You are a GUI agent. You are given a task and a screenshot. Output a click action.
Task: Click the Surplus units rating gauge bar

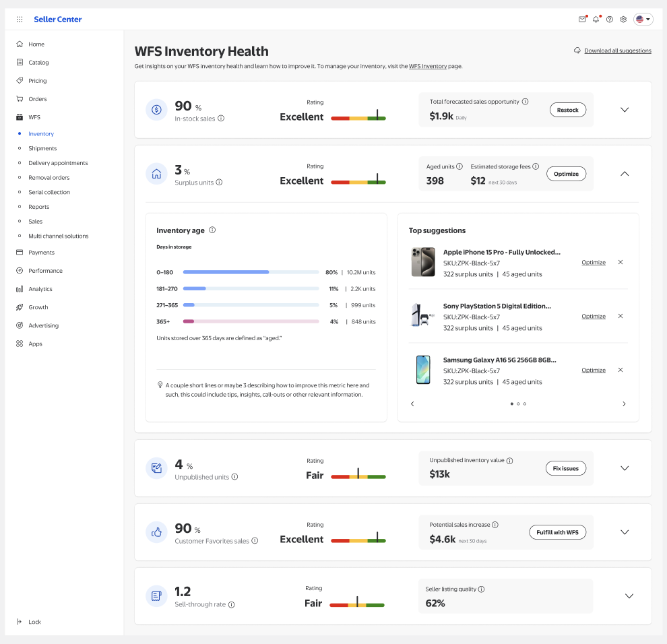point(358,182)
